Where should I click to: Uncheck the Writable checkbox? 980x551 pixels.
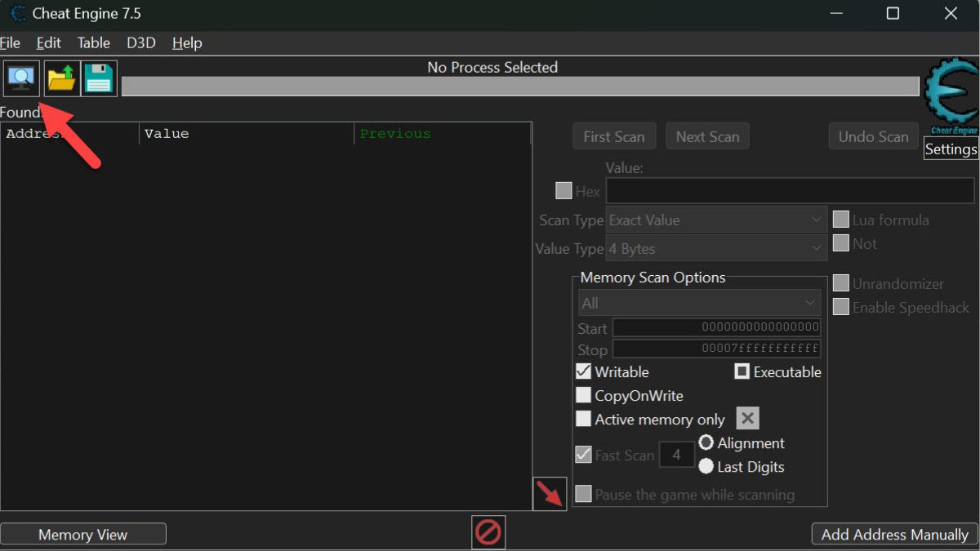coord(583,371)
